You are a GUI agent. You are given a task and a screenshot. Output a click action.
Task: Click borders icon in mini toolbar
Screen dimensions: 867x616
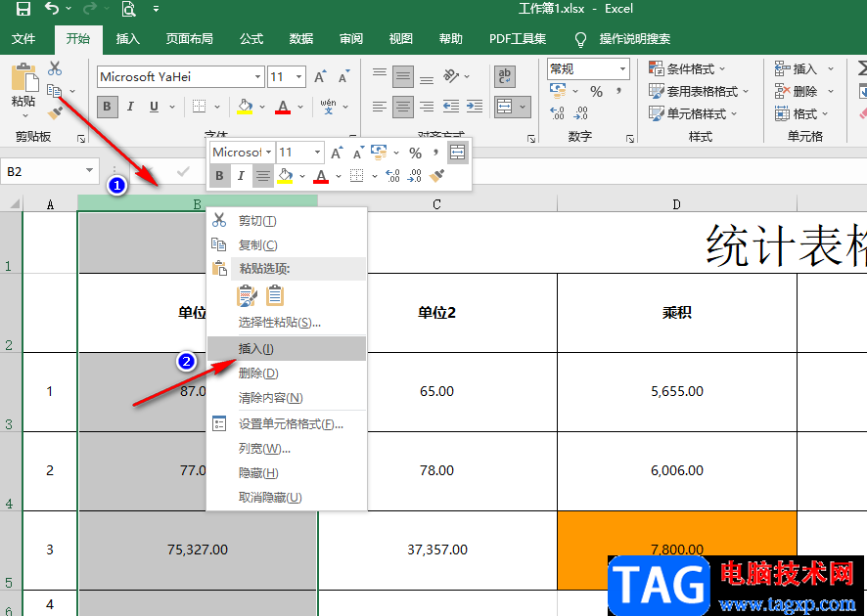pyautogui.click(x=357, y=176)
